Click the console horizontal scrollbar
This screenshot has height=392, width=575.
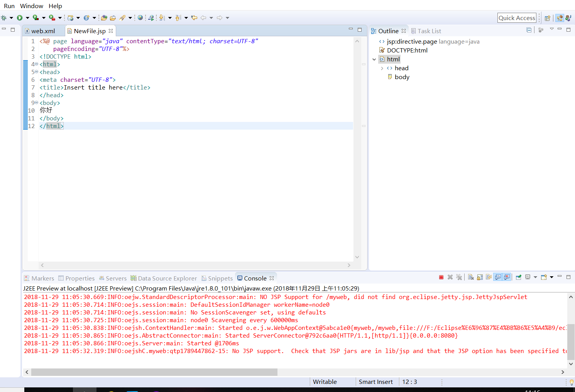pos(154,372)
